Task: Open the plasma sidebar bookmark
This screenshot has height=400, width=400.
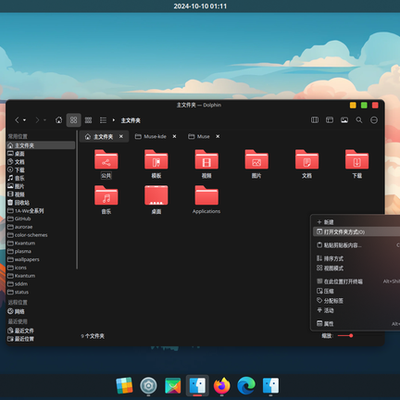Action: pyautogui.click(x=41, y=251)
